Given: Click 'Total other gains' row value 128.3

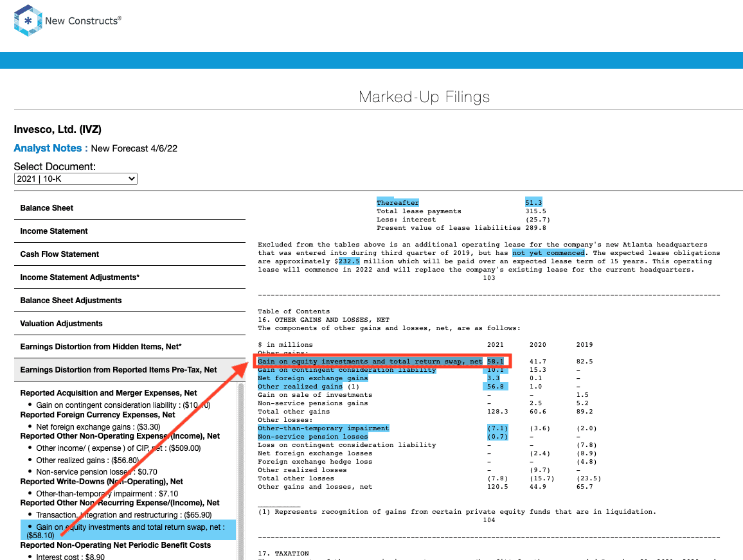Looking at the screenshot, I should (497, 412).
